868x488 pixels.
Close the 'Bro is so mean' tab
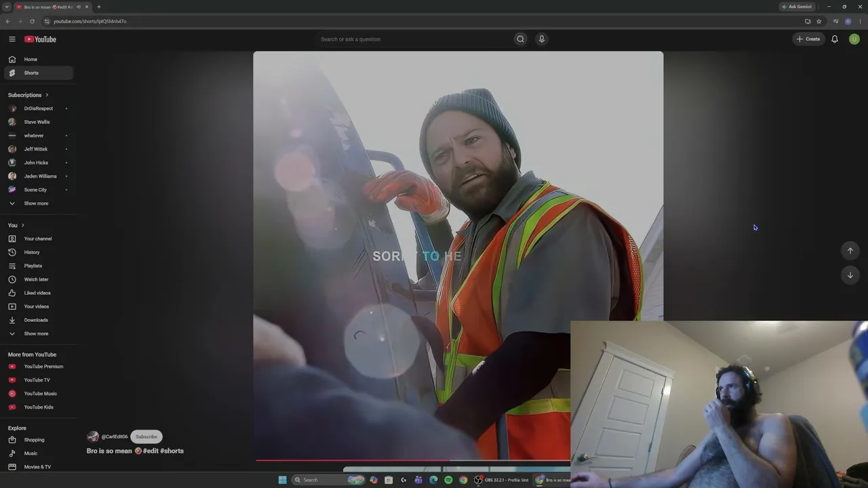click(x=87, y=7)
